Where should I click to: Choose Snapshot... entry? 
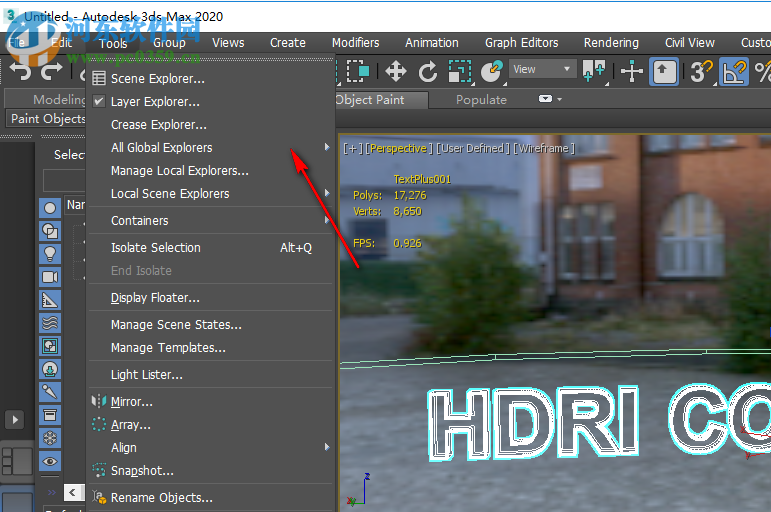coord(210,471)
